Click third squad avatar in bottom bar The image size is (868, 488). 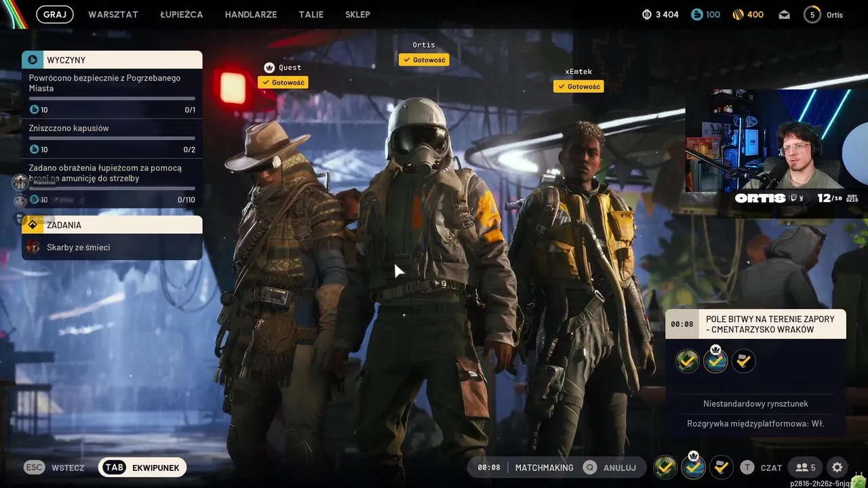coord(721,467)
